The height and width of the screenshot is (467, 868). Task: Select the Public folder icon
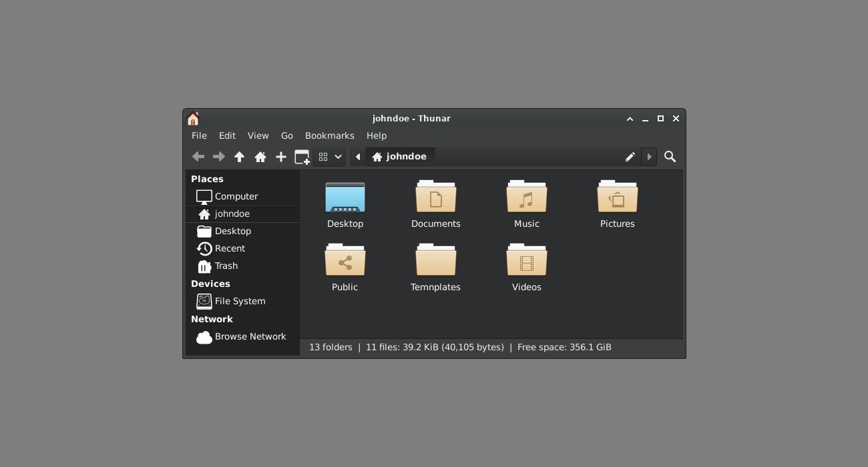pos(345,260)
